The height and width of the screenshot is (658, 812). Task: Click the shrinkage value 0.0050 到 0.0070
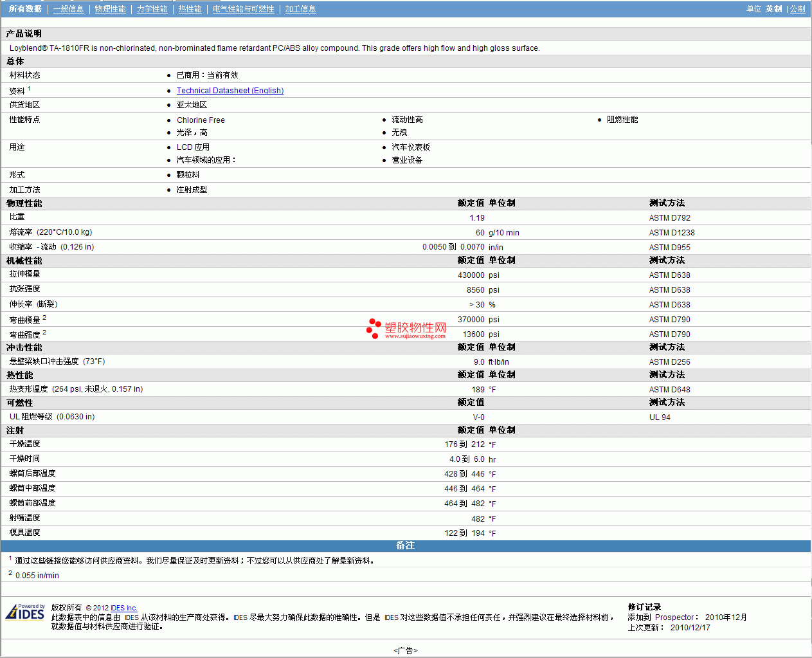454,247
